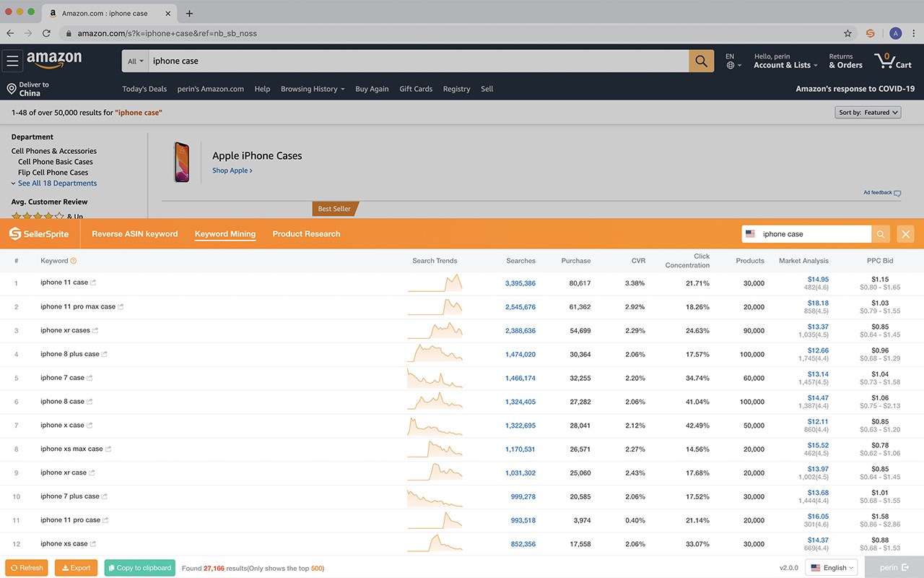The image size is (924, 578).
Task: Open external link icon for iphone xr case
Action: tap(92, 473)
